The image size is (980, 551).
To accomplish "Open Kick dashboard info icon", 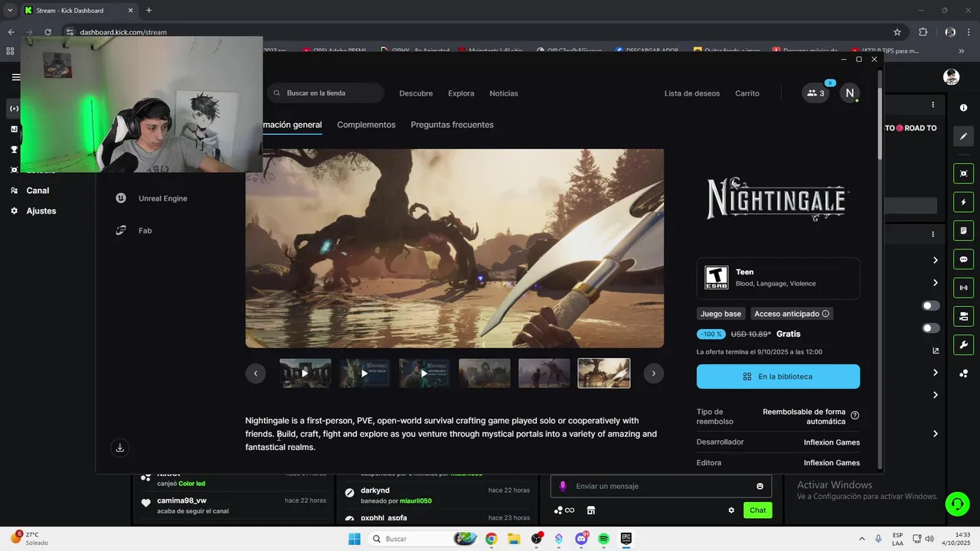I will pyautogui.click(x=964, y=108).
